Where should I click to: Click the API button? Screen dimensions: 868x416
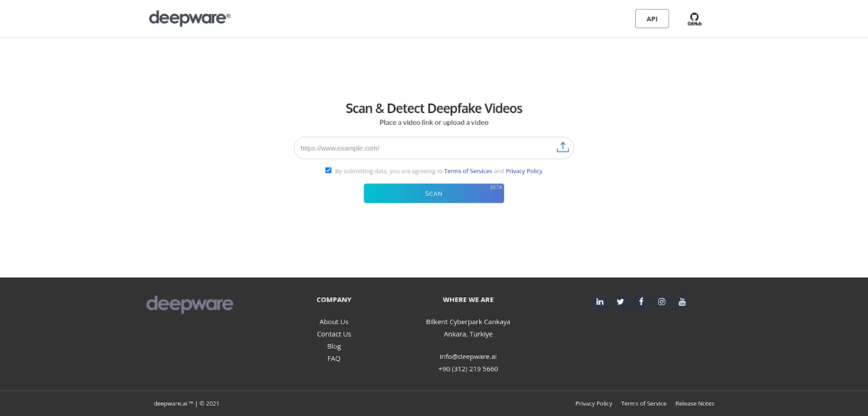pos(652,18)
